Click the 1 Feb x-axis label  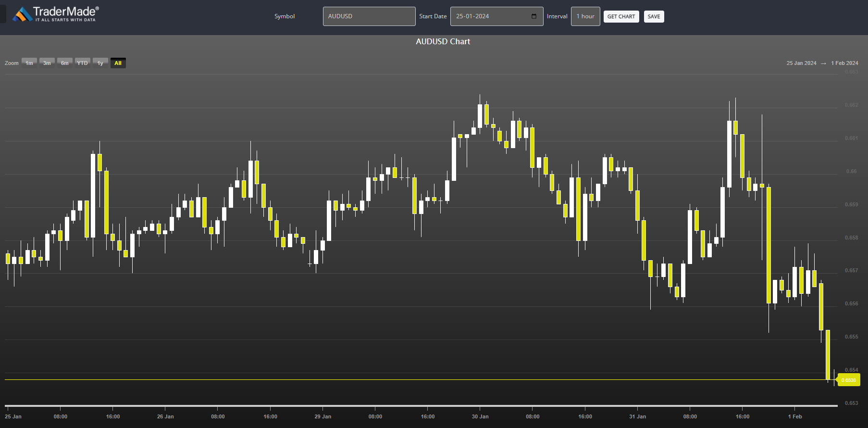pyautogui.click(x=795, y=416)
